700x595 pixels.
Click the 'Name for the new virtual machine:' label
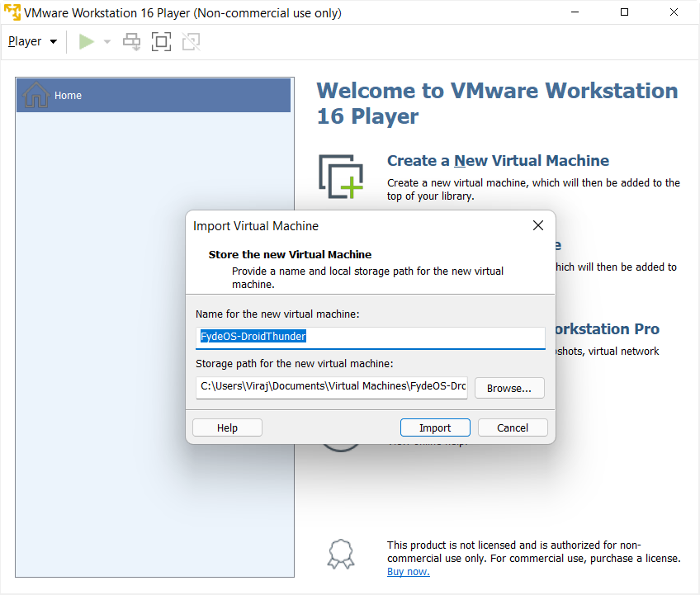(277, 314)
